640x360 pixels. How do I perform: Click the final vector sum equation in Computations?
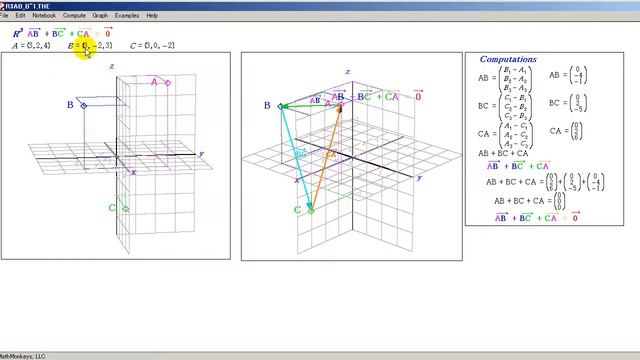(x=537, y=217)
